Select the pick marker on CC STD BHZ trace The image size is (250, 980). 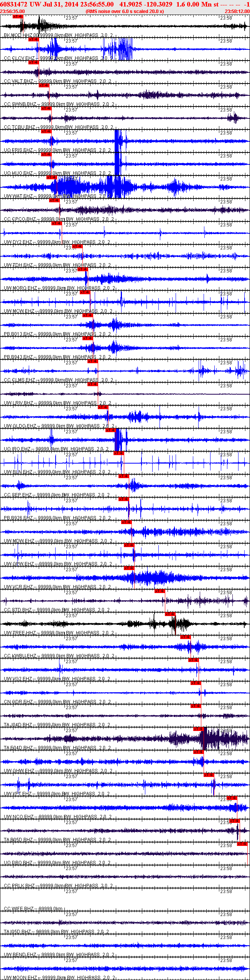(160, 591)
